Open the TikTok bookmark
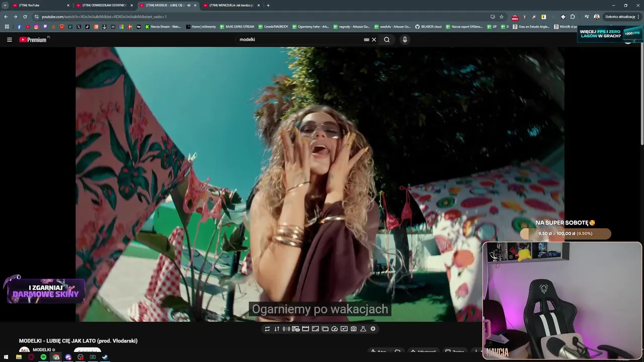The image size is (644, 362). (x=88, y=27)
